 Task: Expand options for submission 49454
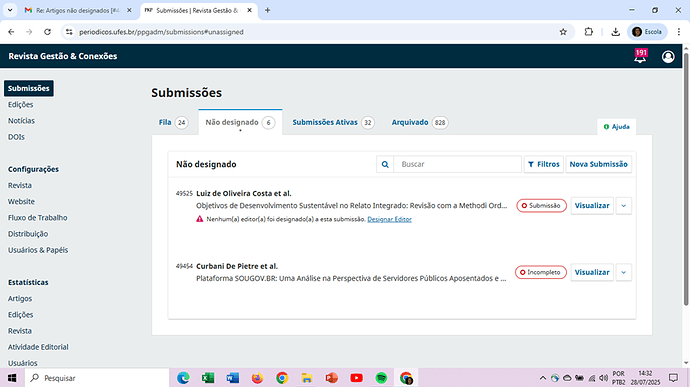[624, 272]
